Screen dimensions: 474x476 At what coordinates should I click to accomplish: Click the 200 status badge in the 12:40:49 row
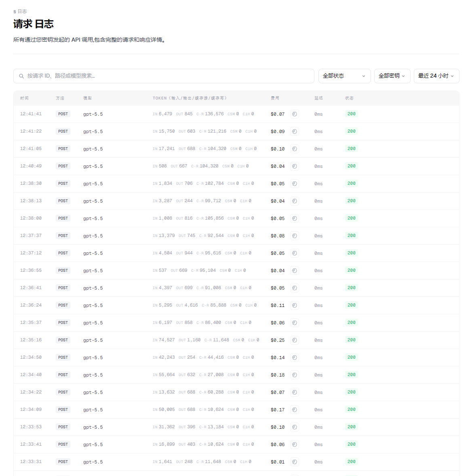(x=352, y=166)
